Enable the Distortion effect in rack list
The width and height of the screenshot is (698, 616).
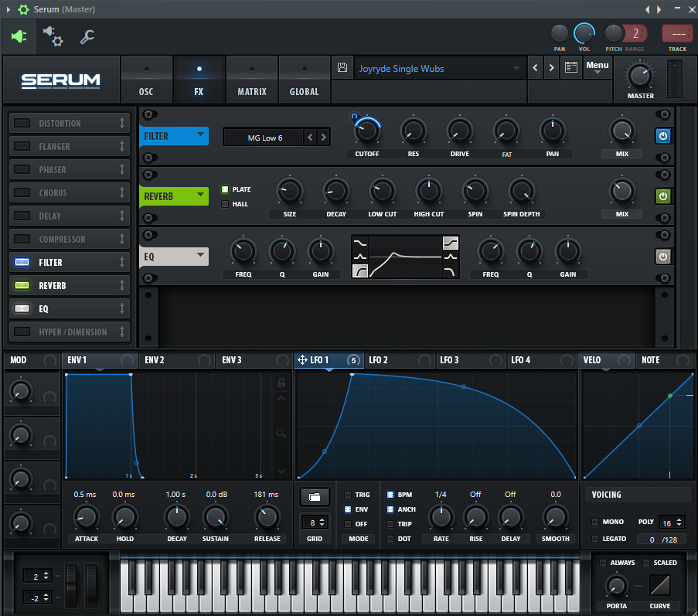pyautogui.click(x=22, y=124)
